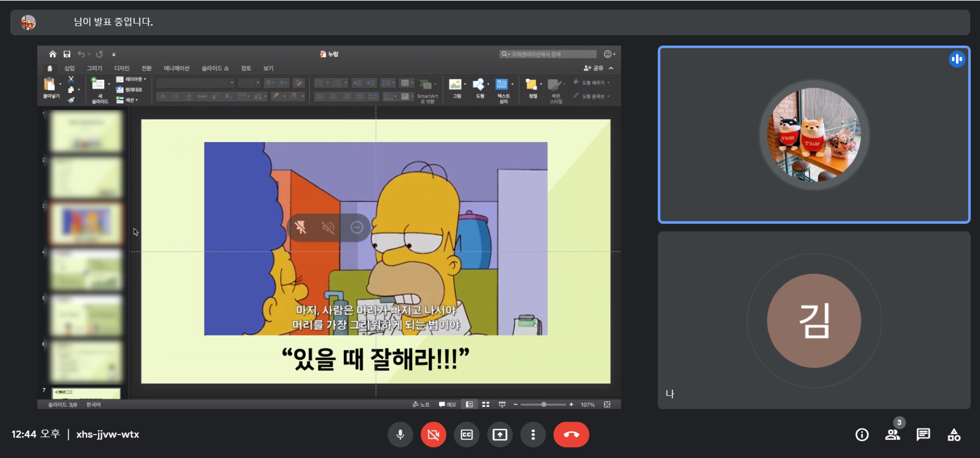Open the 레이아웃 dropdown

(x=131, y=79)
